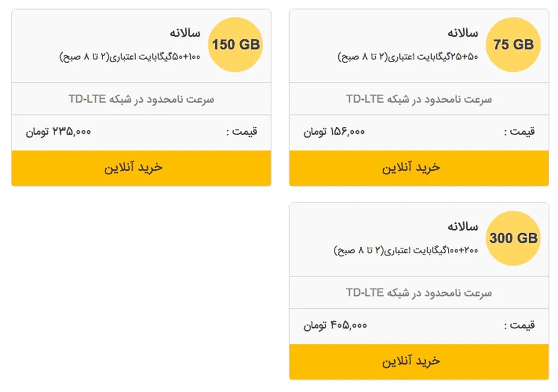This screenshot has height=392, width=558.
Task: Select the سالانه title of the 300 GB card
Action: point(463,226)
